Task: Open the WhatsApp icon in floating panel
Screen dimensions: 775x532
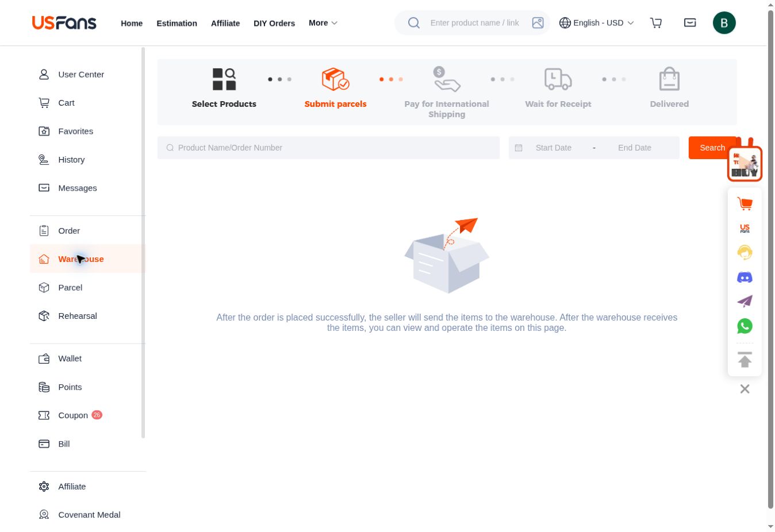Action: [745, 326]
